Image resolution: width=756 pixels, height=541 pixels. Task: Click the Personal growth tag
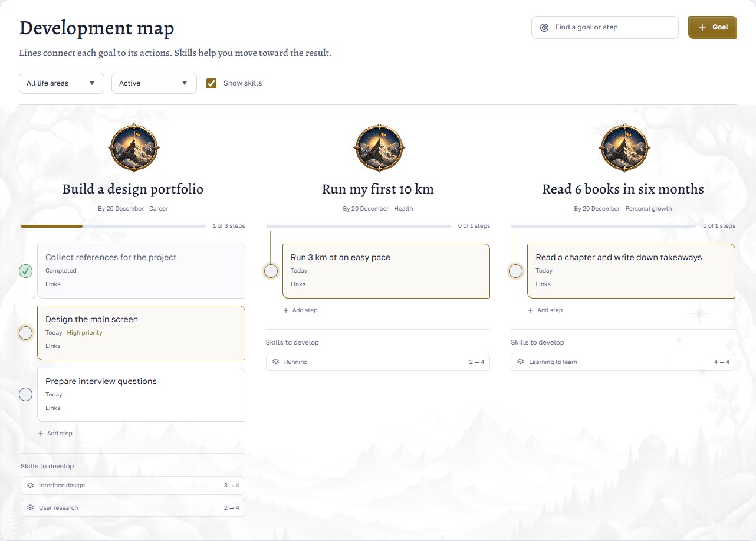point(649,209)
